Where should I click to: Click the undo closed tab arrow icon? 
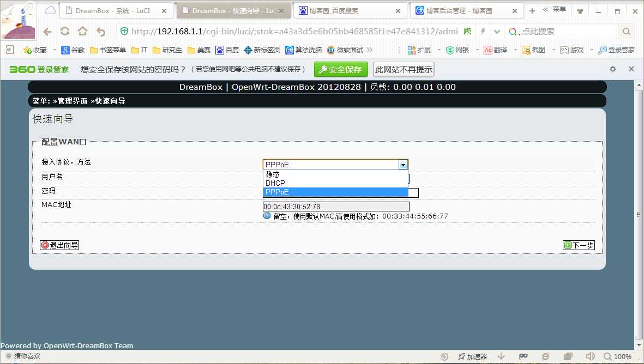point(101,32)
